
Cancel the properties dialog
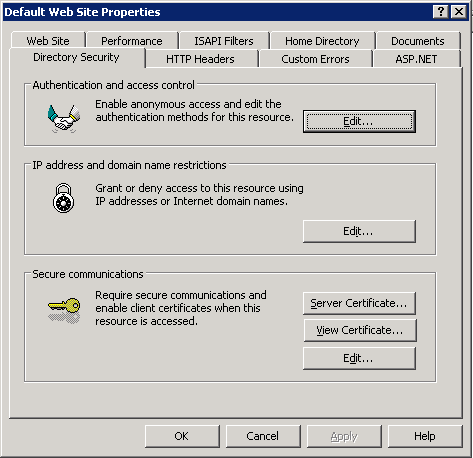263,436
